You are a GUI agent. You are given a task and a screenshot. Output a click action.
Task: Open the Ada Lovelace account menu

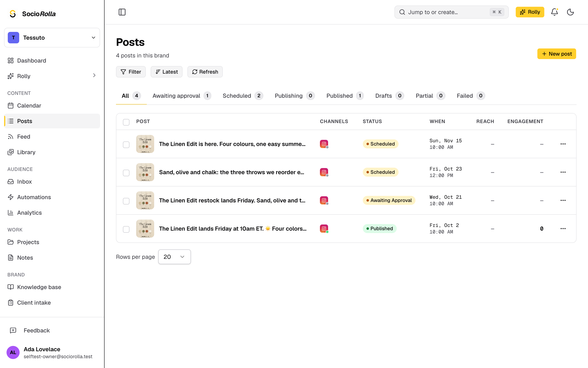click(x=52, y=352)
